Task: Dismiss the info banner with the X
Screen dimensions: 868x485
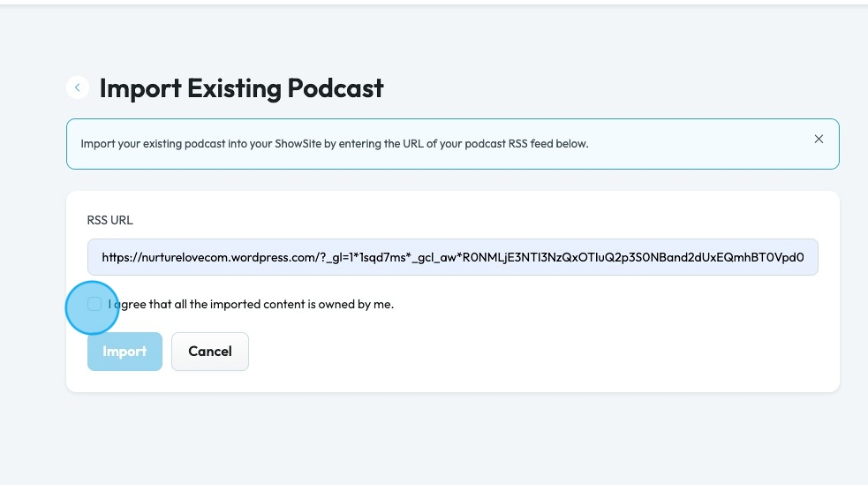Action: point(819,140)
